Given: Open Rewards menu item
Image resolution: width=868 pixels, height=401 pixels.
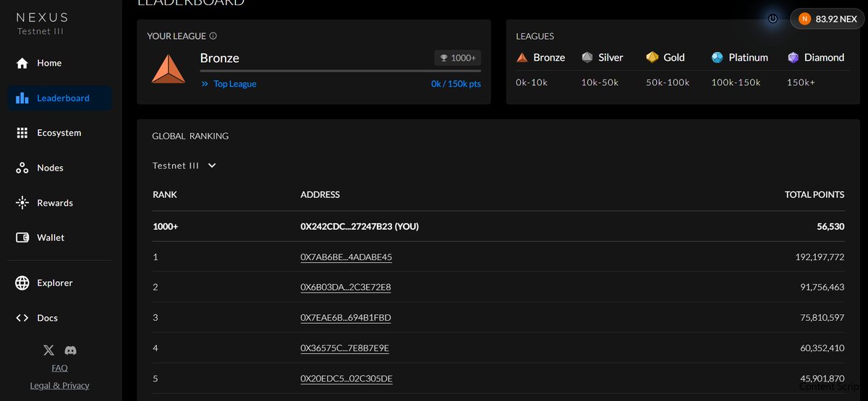Looking at the screenshot, I should click(x=59, y=203).
